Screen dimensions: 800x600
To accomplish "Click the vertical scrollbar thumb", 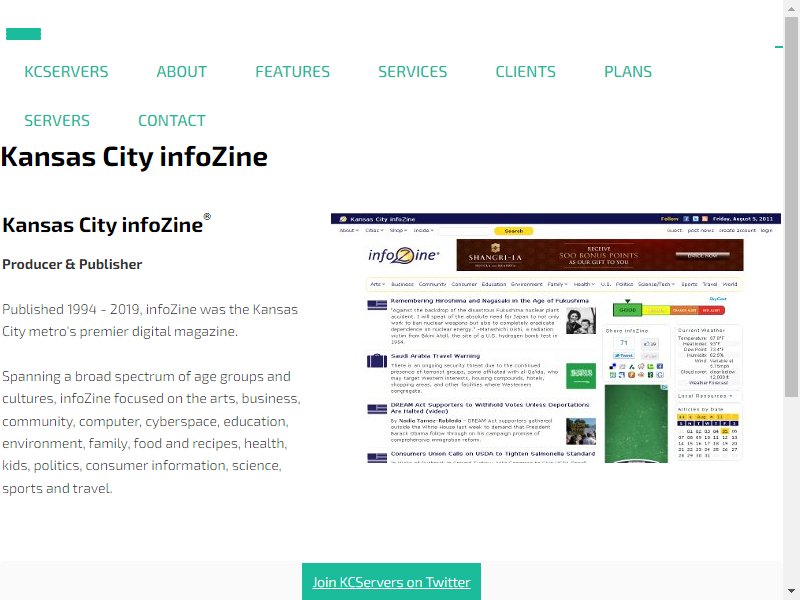I will tap(791, 207).
